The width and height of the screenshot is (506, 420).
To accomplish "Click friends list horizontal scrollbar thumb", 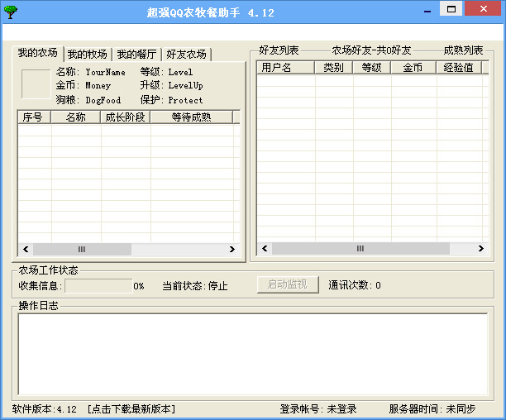I will (x=360, y=248).
